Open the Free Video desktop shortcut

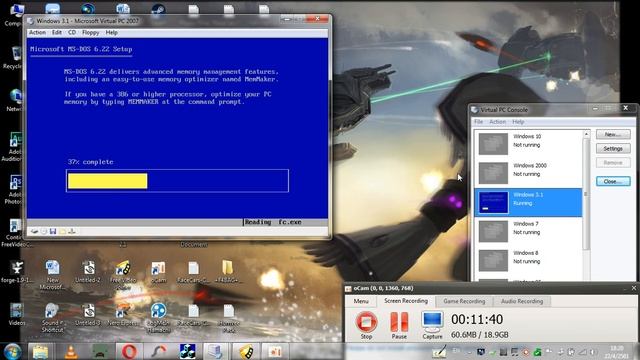123,274
